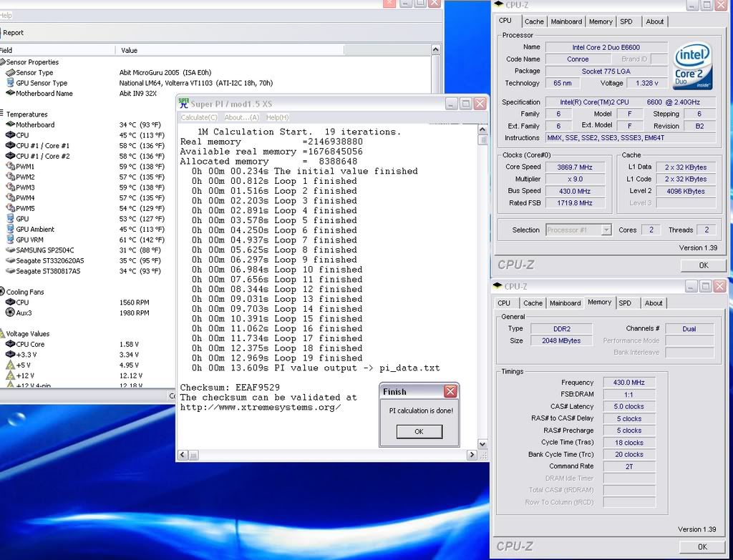Open the Processor #1 selection dropdown
733x560 pixels.
point(606,230)
